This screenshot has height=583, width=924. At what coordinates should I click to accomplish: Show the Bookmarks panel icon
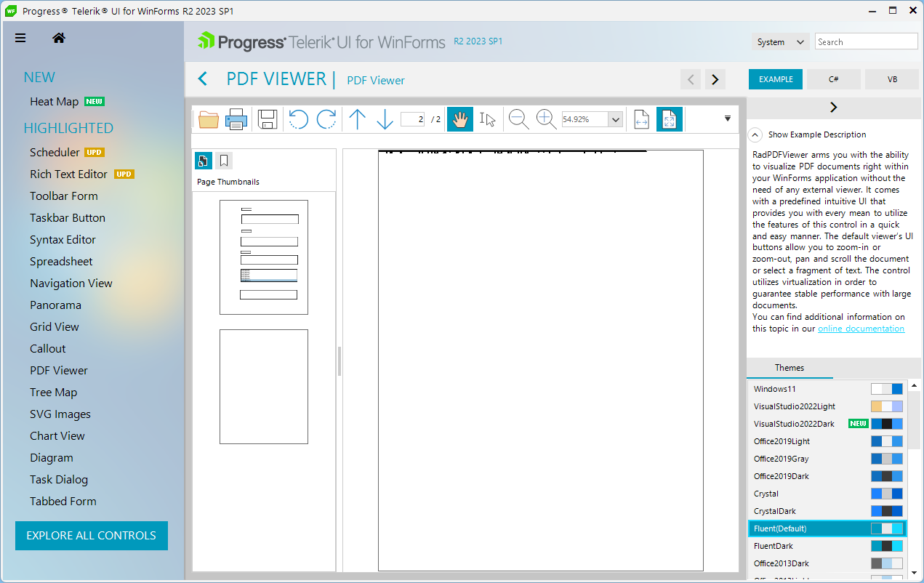pyautogui.click(x=224, y=161)
